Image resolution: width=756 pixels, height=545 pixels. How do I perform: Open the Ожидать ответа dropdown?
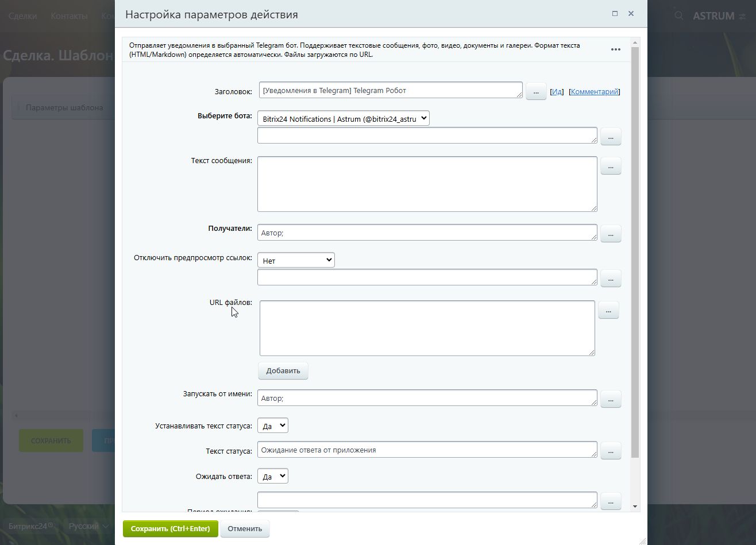272,477
